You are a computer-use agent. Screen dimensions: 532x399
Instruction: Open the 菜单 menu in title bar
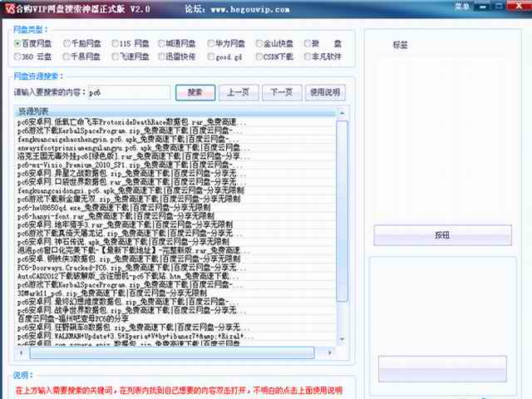coord(461,7)
